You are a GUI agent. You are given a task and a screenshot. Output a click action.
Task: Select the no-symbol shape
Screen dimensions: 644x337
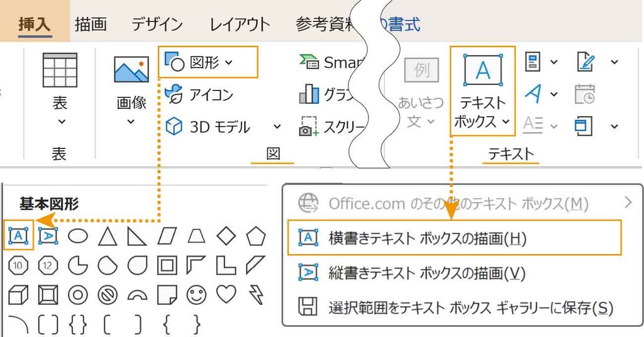click(x=107, y=295)
